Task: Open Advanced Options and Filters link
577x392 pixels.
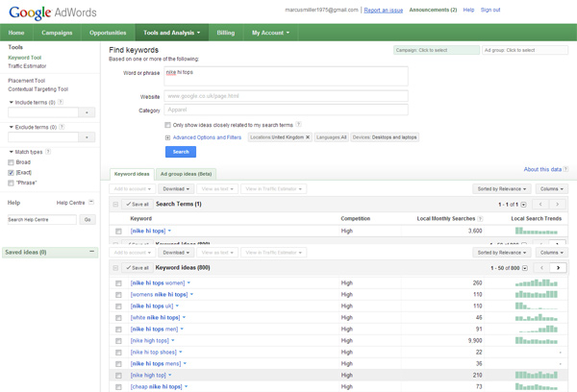Action: pos(207,137)
